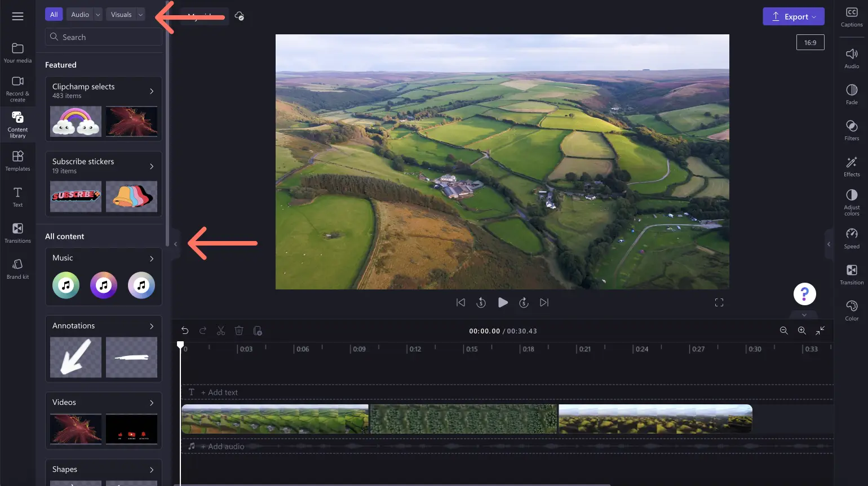Screen dimensions: 868x486
Task: Enter fullscreen preview
Action: pos(719,302)
